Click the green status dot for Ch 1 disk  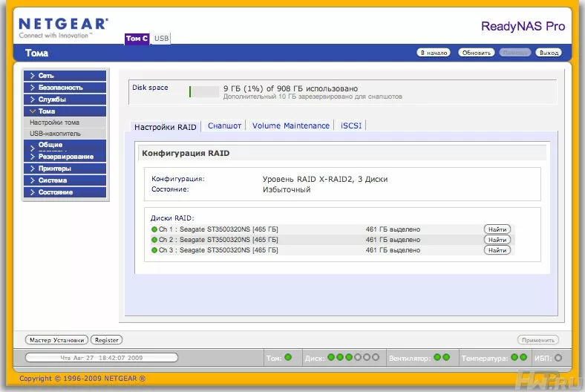(154, 229)
